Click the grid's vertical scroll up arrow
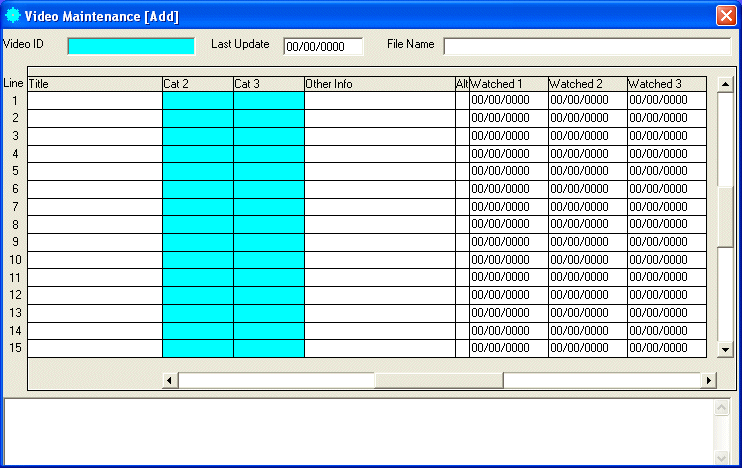Viewport: 742px width, 468px height. point(726,84)
